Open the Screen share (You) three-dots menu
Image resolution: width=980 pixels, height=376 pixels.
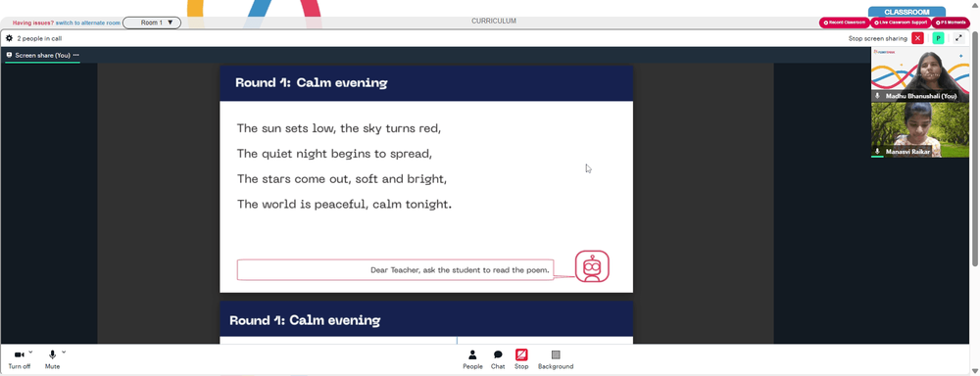pyautogui.click(x=76, y=55)
